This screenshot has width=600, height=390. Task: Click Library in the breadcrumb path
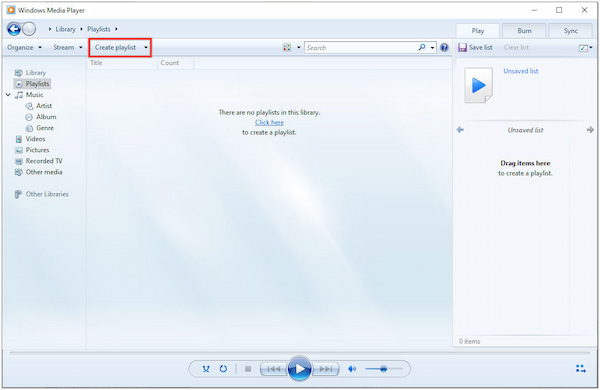(x=65, y=29)
